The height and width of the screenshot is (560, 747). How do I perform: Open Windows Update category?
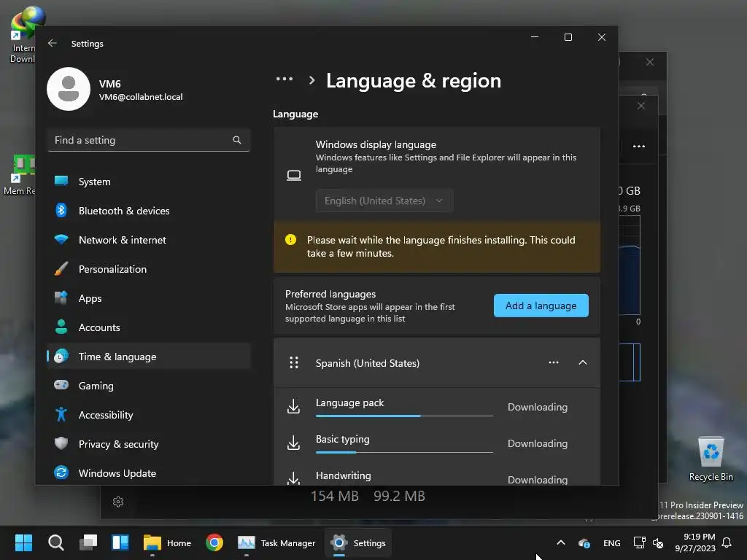tap(149, 473)
